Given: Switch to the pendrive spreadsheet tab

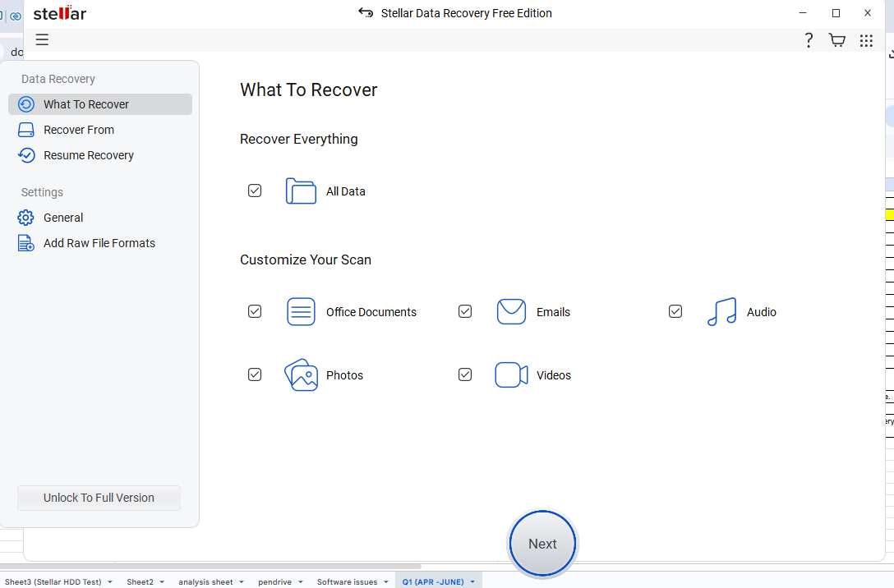Looking at the screenshot, I should tap(274, 581).
